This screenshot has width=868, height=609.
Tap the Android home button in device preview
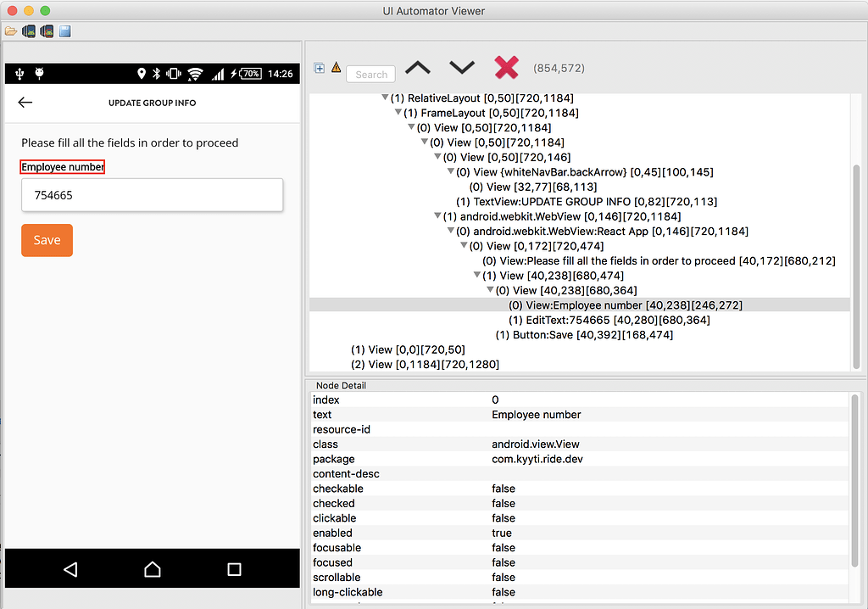152,569
